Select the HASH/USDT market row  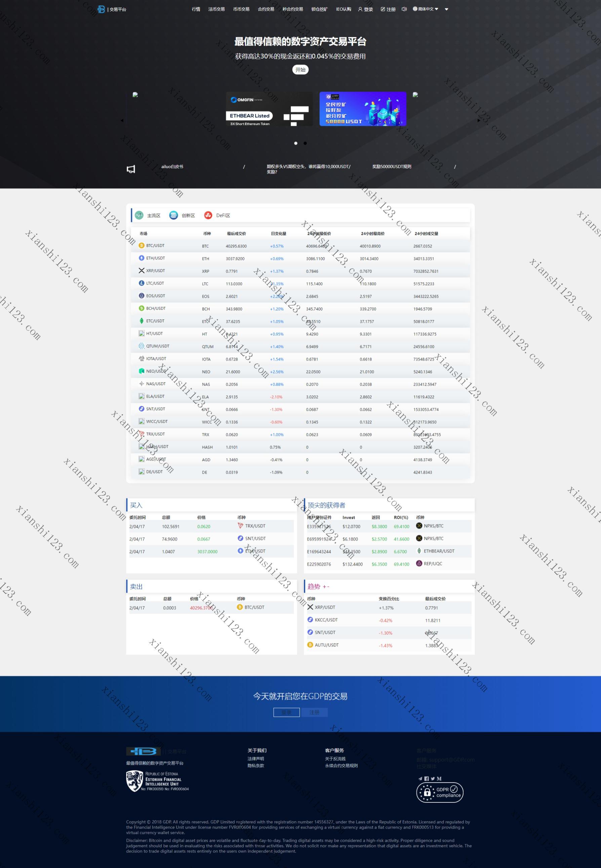[x=300, y=447]
